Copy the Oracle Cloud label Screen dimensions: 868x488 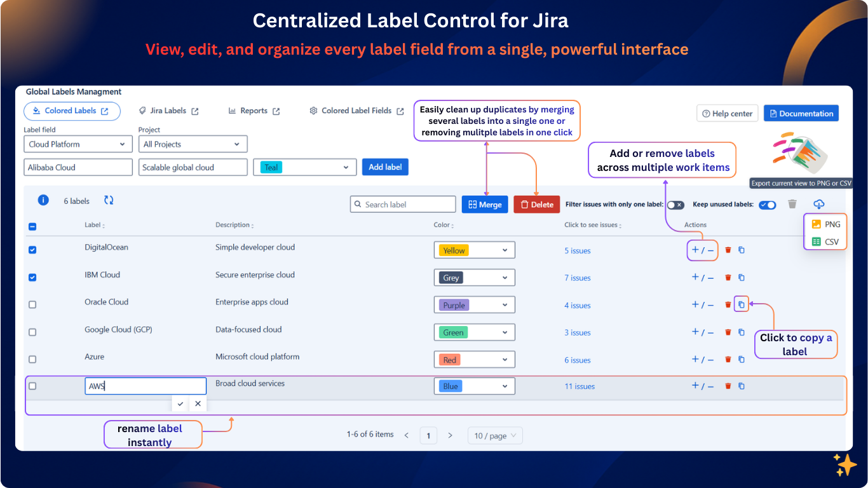[741, 304]
